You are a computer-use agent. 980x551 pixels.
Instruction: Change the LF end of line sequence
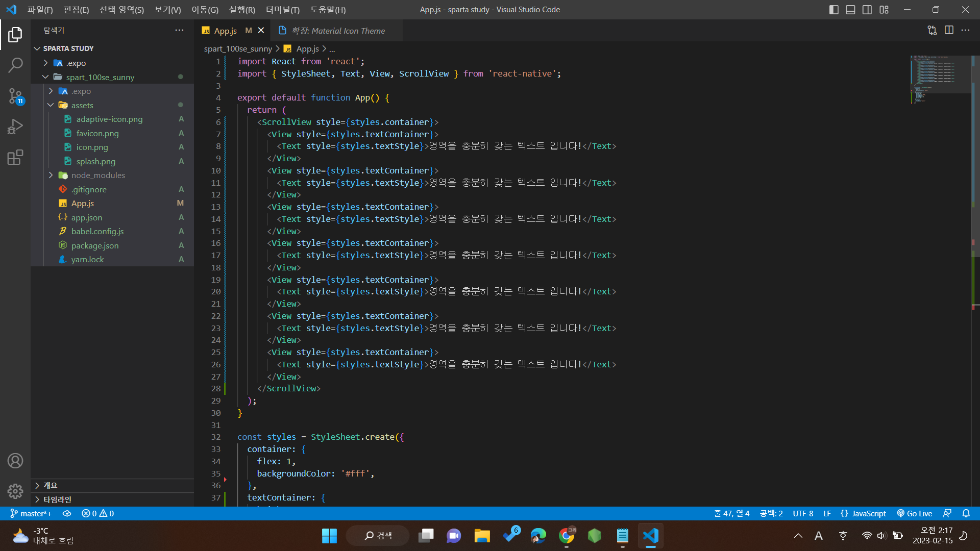[x=827, y=514]
